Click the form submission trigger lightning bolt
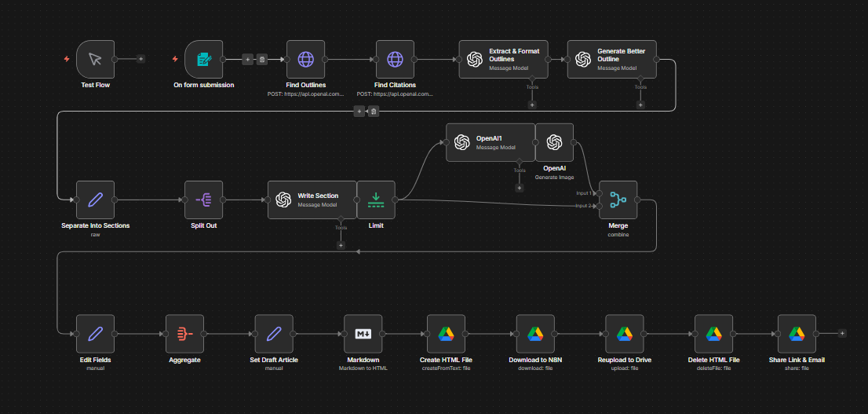The height and width of the screenshot is (414, 868). [x=176, y=59]
